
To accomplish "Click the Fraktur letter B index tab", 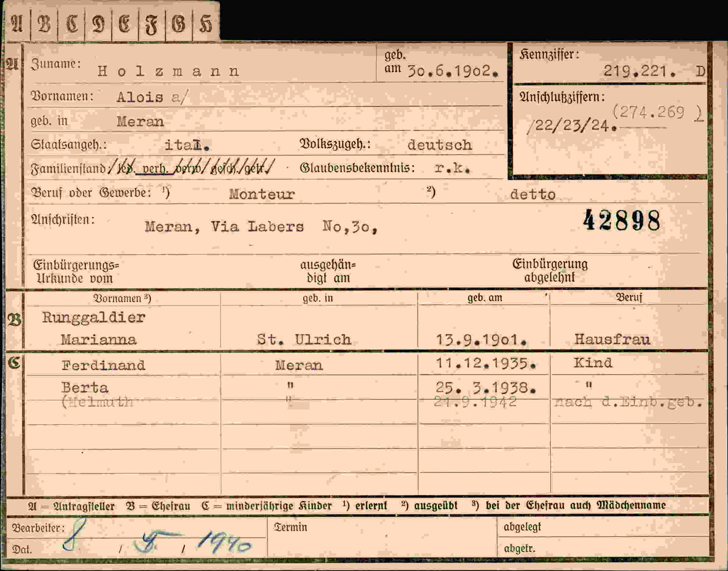I will pos(44,24).
